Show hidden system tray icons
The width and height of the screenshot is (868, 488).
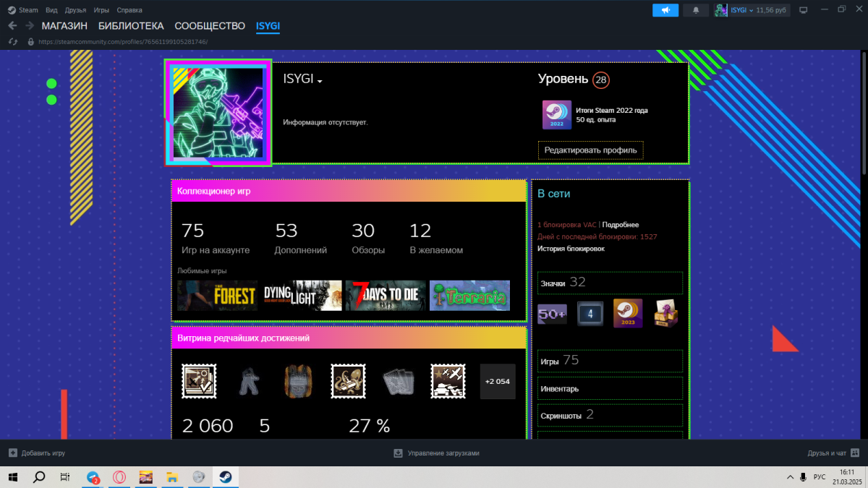[789, 477]
